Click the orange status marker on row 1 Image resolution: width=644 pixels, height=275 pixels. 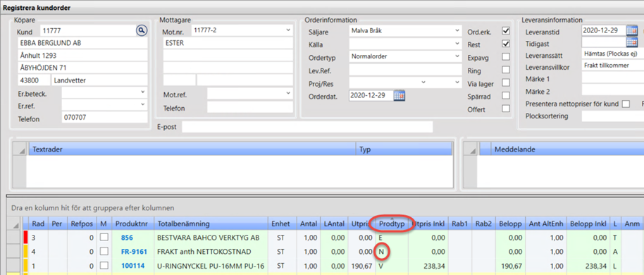coord(25,266)
